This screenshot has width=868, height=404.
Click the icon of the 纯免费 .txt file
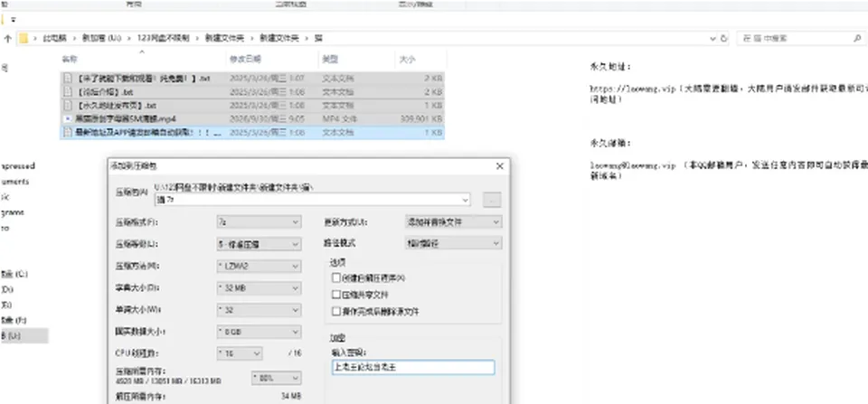(68, 78)
